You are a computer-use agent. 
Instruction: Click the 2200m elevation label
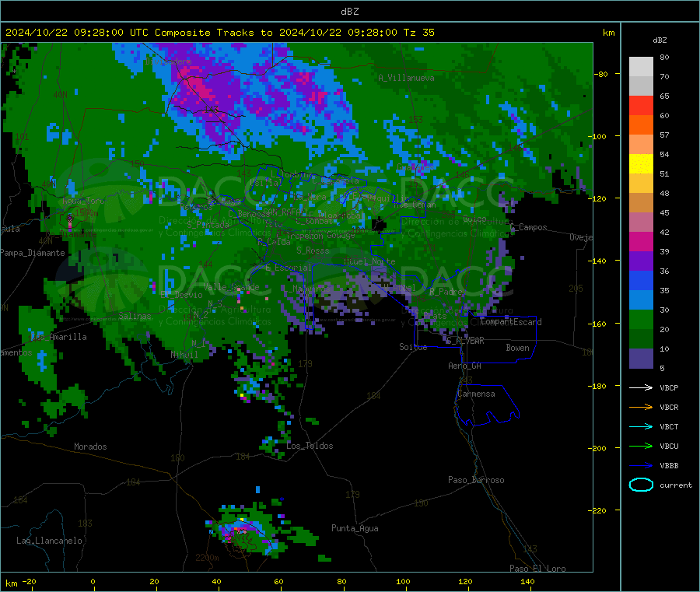coord(207,558)
